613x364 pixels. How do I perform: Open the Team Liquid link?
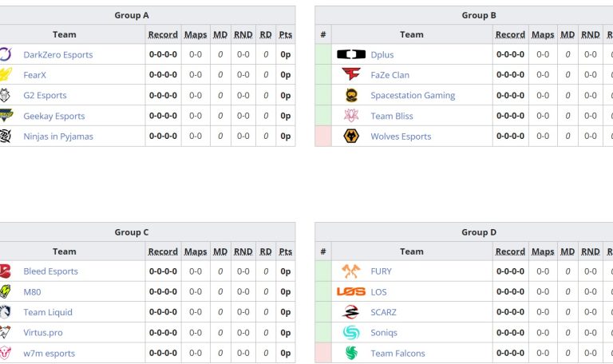click(48, 312)
